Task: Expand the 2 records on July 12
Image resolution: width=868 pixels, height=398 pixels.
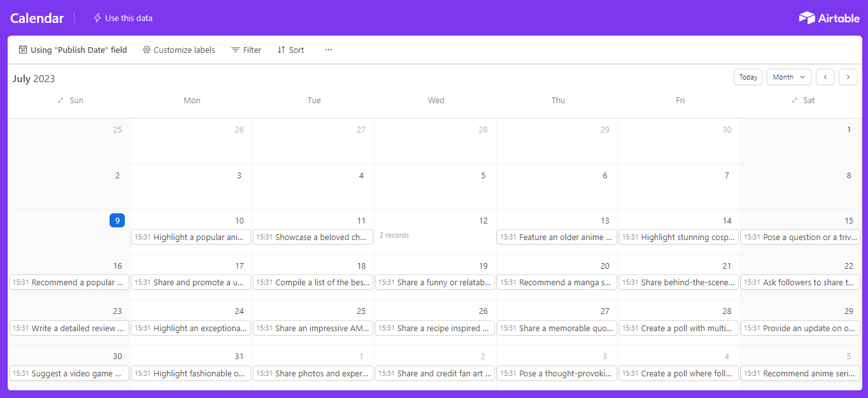Action: (394, 236)
